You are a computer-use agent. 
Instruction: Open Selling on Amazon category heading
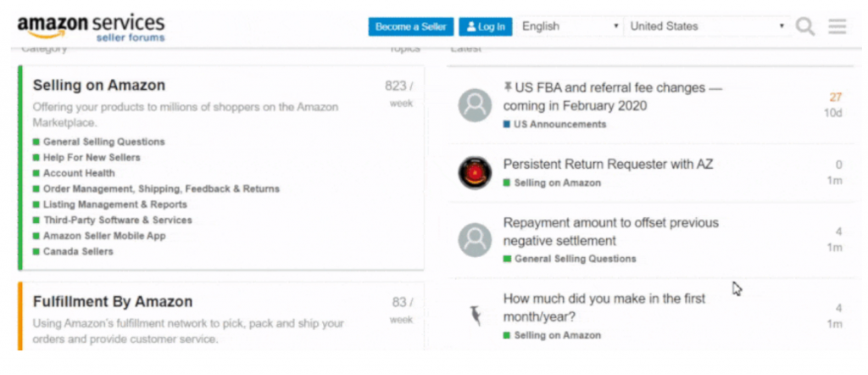[99, 86]
